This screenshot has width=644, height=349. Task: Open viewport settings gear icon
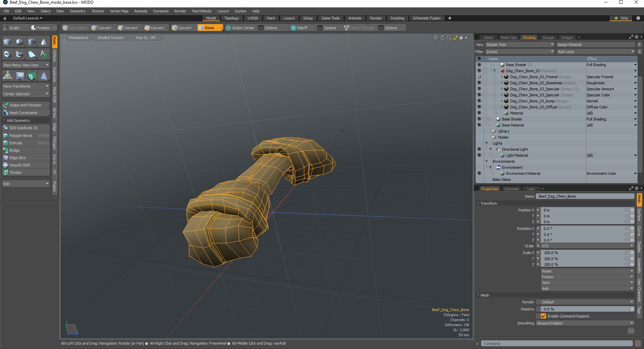click(x=461, y=38)
